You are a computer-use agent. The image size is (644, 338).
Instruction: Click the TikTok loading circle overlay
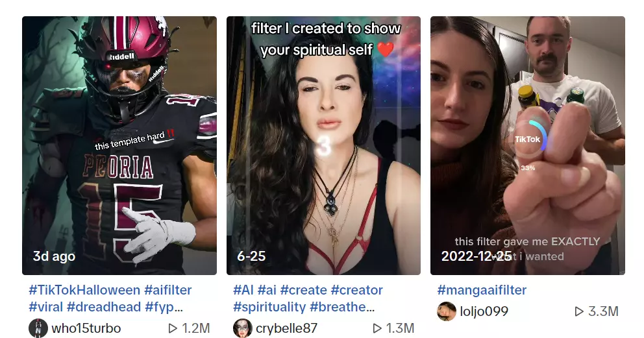pyautogui.click(x=529, y=139)
